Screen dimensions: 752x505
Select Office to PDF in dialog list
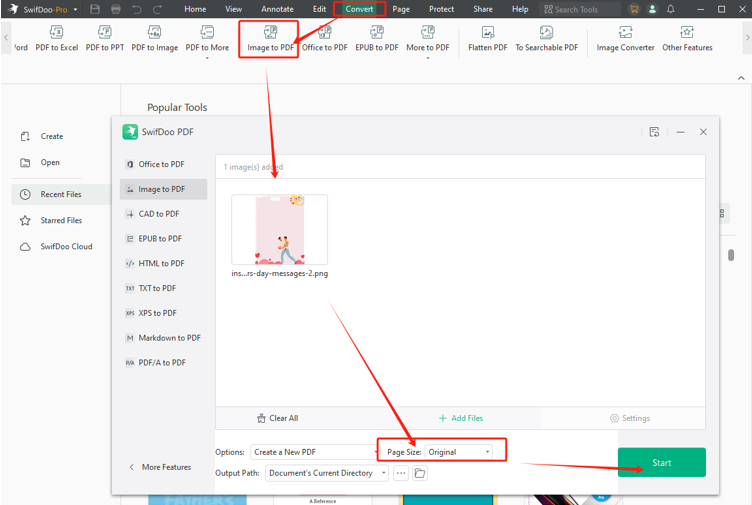[x=163, y=164]
